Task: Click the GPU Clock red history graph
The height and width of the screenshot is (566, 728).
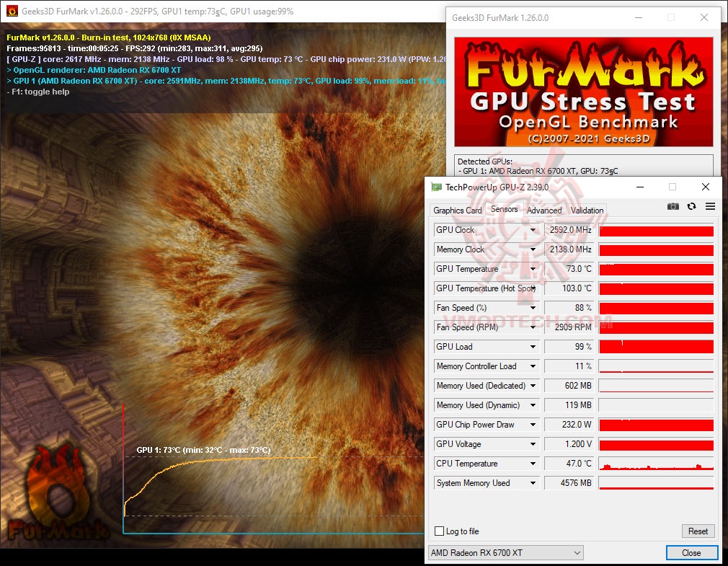Action: [656, 230]
